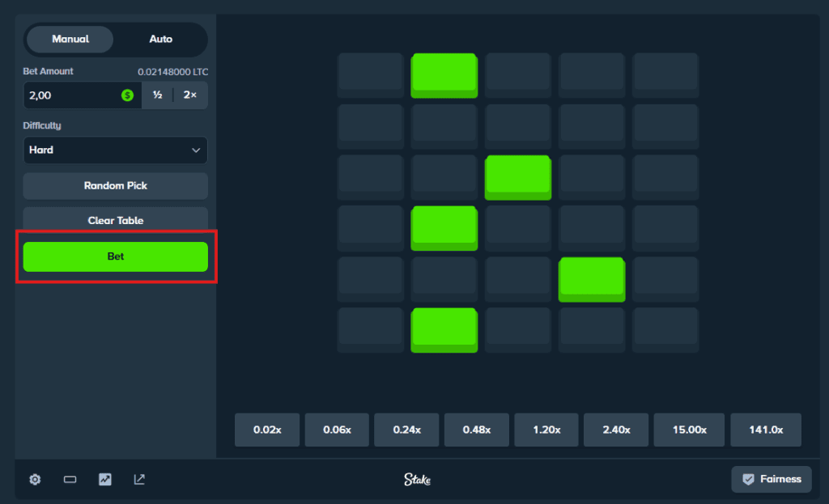
Task: Toggle theatre mode with the rectangle icon
Action: (x=70, y=479)
